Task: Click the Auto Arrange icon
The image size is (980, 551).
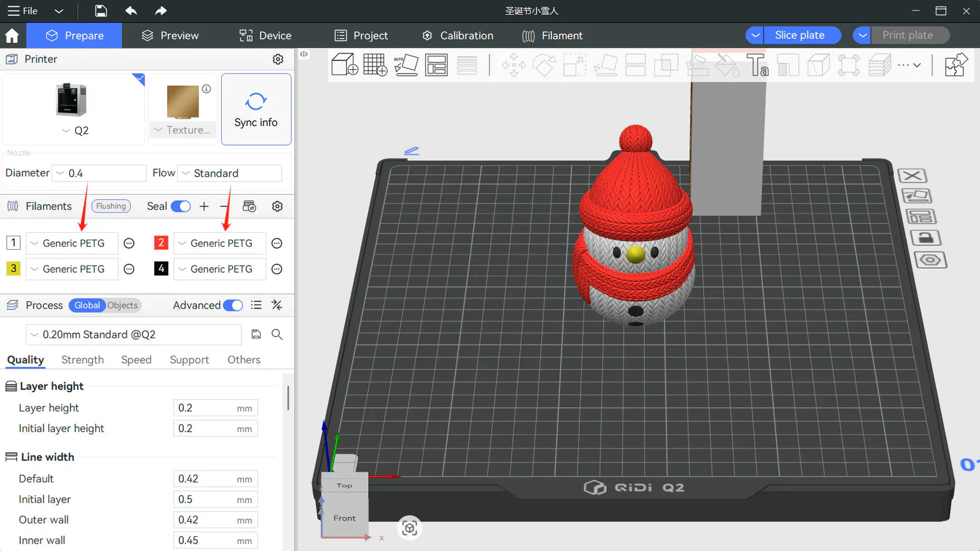Action: pos(436,65)
